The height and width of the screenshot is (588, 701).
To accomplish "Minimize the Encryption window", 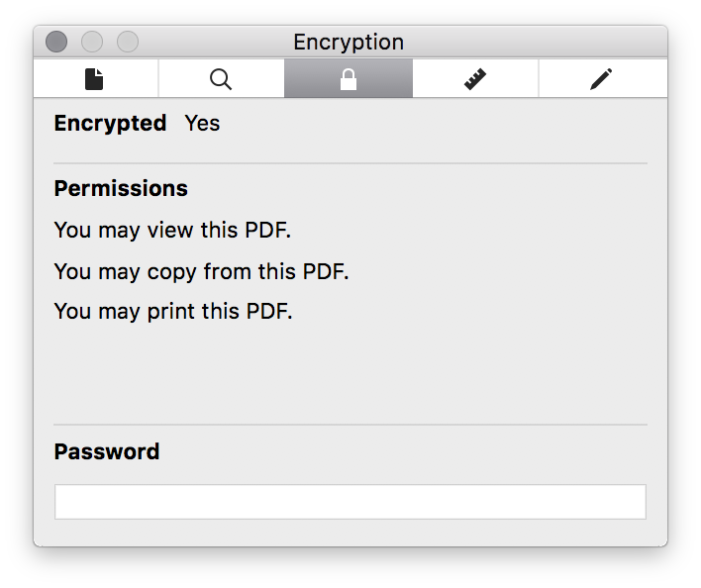I will click(x=92, y=42).
